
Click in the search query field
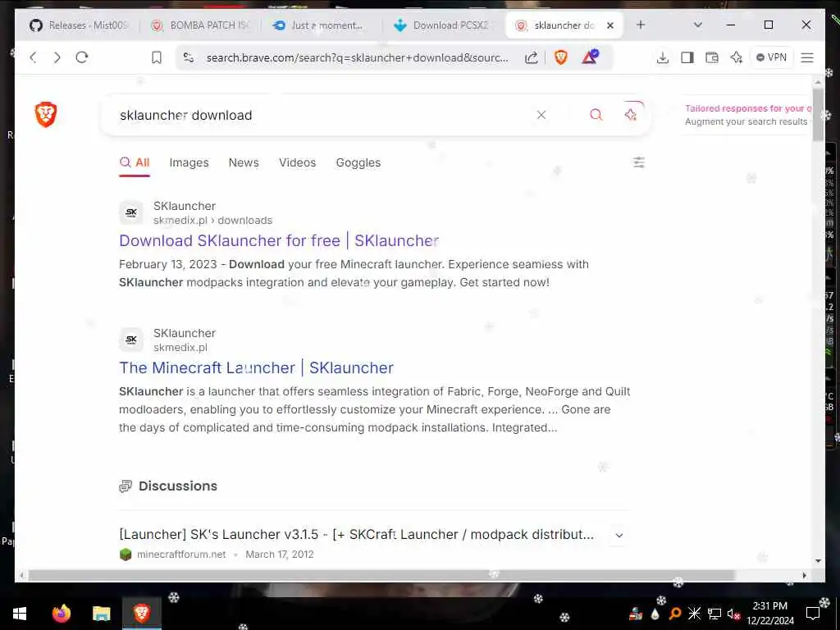click(x=322, y=115)
